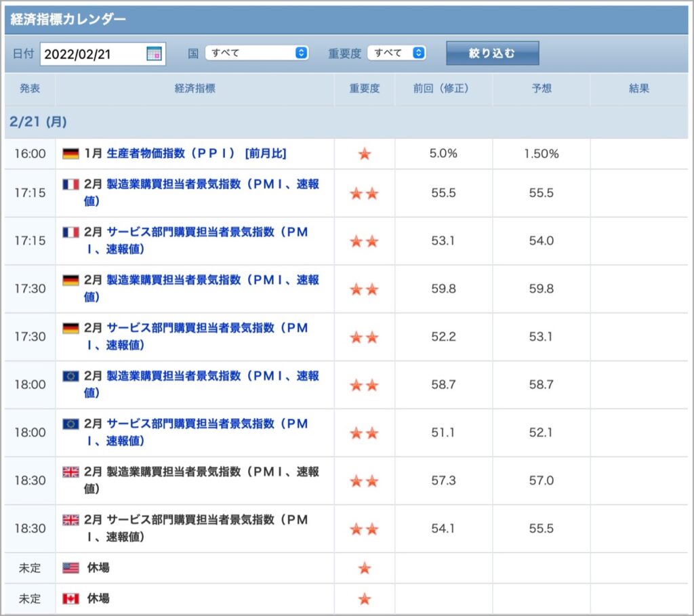Open the 国 country dropdown
The height and width of the screenshot is (616, 694).
click(x=257, y=53)
